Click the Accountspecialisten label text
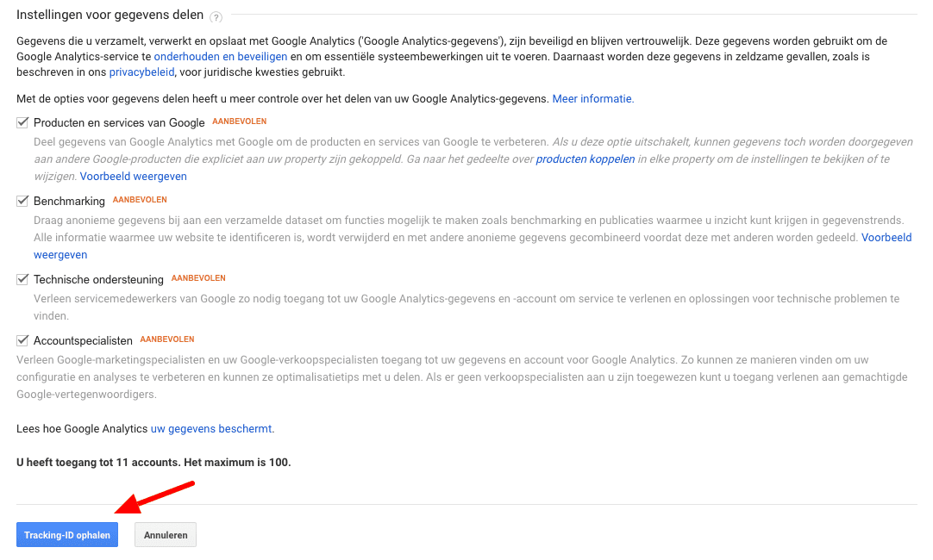933x560 pixels. [84, 340]
